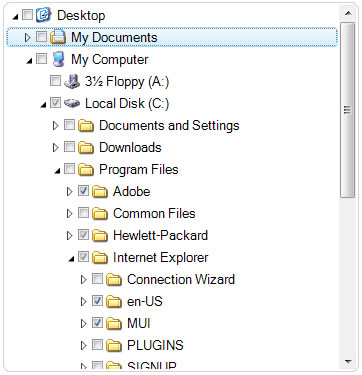The height and width of the screenshot is (375, 362).
Task: Check the 3½ Floppy (A:) checkbox
Action: (x=55, y=81)
